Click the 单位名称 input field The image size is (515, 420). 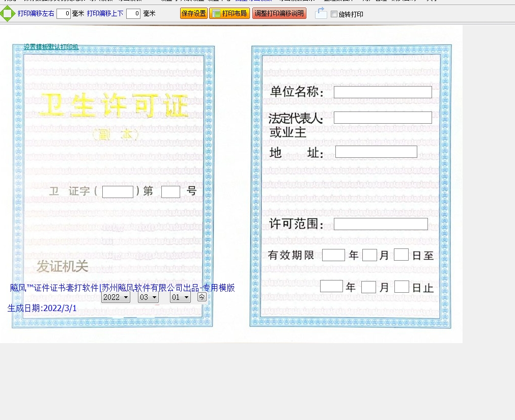tap(383, 92)
